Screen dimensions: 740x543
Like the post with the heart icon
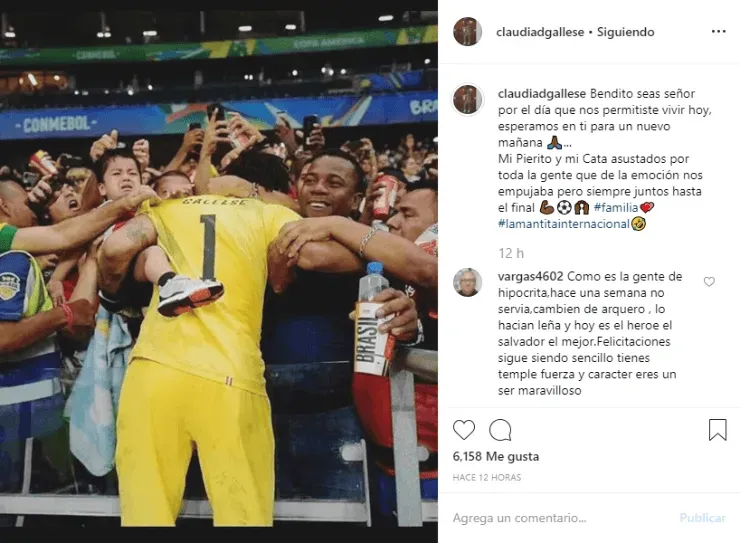coord(463,430)
